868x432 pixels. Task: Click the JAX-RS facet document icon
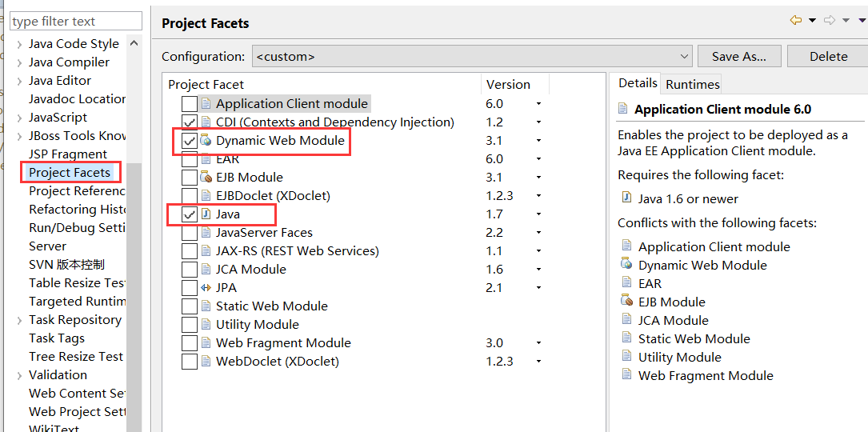tap(206, 251)
